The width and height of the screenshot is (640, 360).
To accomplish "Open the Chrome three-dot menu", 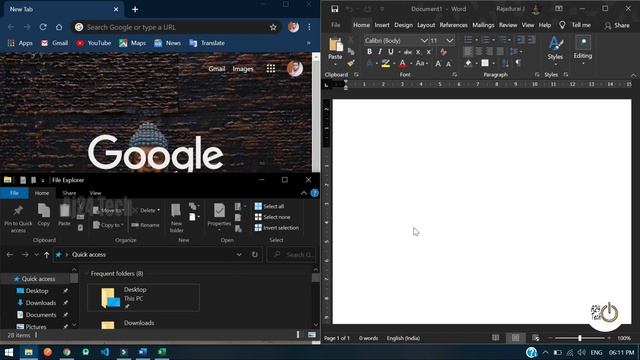I will pyautogui.click(x=309, y=27).
